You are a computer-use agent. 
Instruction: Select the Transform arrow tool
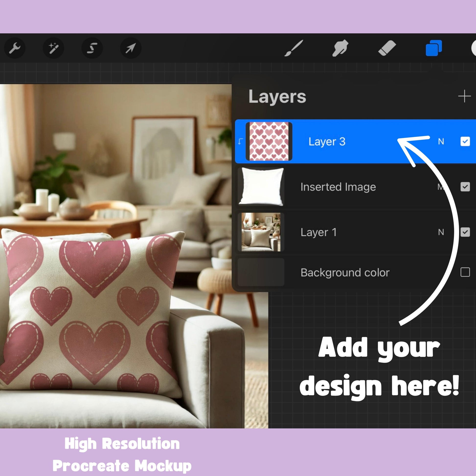[131, 48]
